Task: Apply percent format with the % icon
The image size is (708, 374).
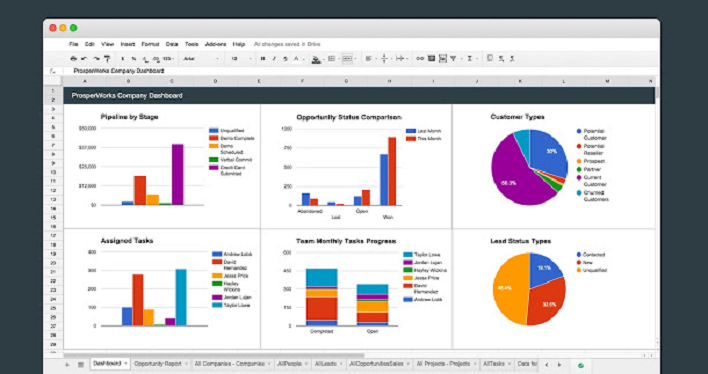Action: pos(134,58)
